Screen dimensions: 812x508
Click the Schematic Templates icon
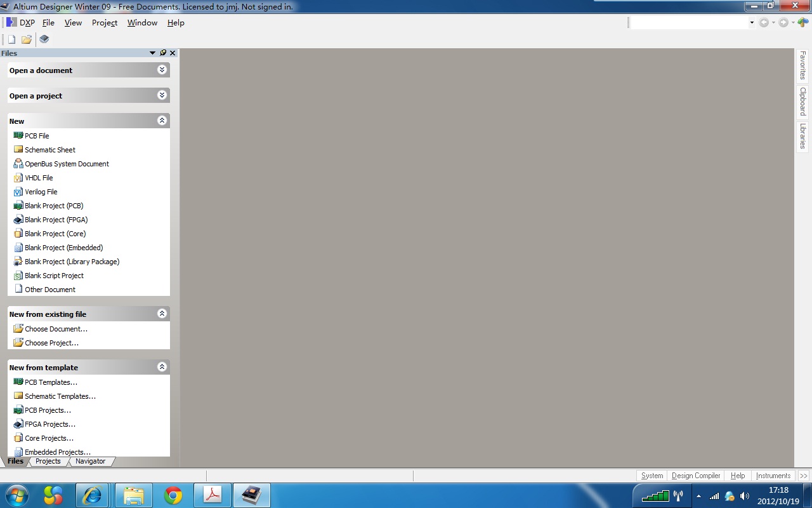click(18, 396)
